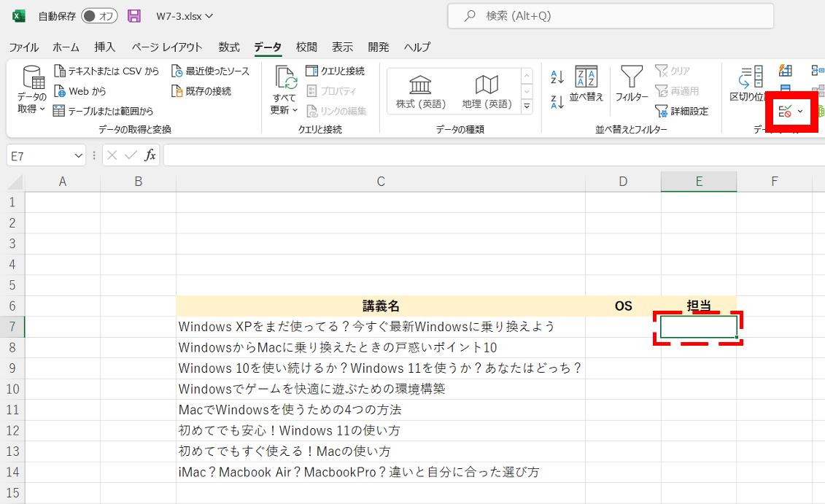The width and height of the screenshot is (825, 504).
Task: Open the ファイル menu tab
Action: coord(23,47)
